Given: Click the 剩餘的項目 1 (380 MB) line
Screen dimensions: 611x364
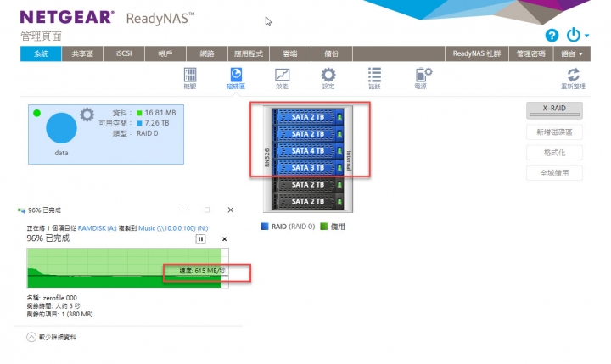Looking at the screenshot, I should pos(59,314).
